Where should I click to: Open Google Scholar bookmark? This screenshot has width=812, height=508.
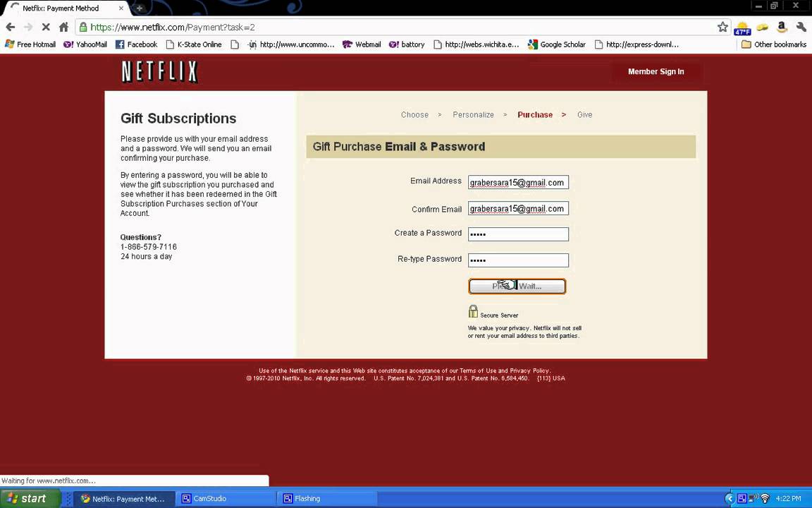pos(557,44)
